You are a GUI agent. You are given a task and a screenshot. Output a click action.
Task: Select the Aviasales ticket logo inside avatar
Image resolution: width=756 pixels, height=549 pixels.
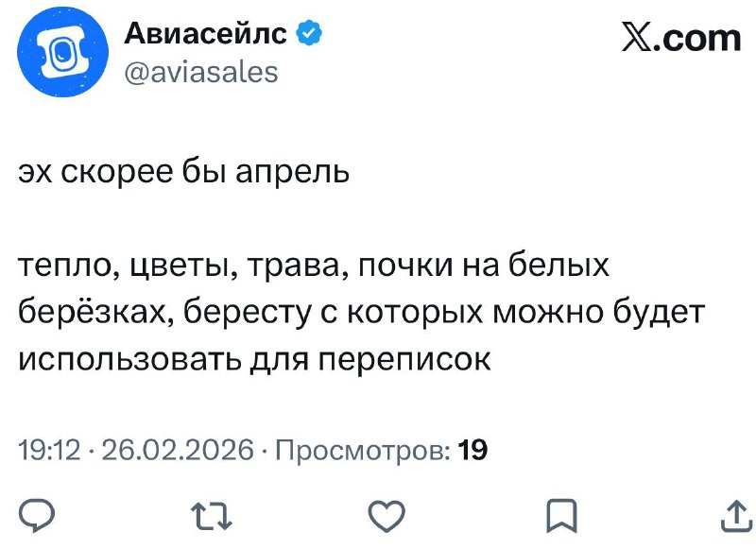click(x=64, y=51)
